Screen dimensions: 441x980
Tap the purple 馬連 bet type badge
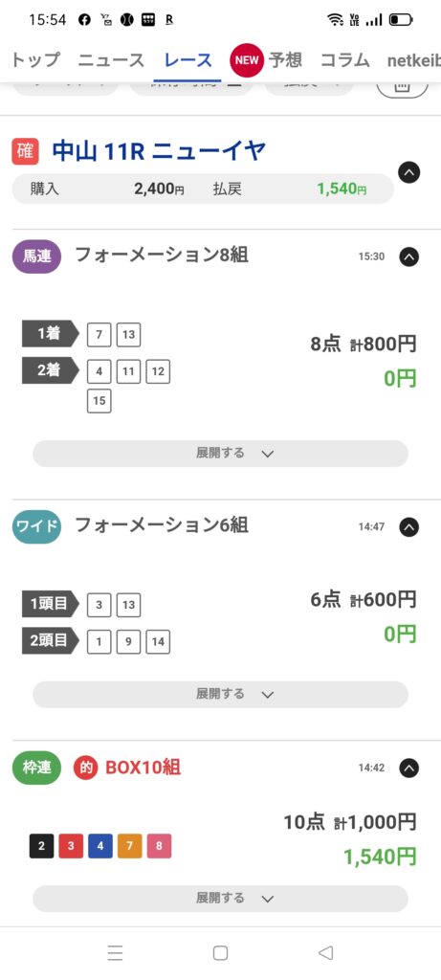[37, 256]
